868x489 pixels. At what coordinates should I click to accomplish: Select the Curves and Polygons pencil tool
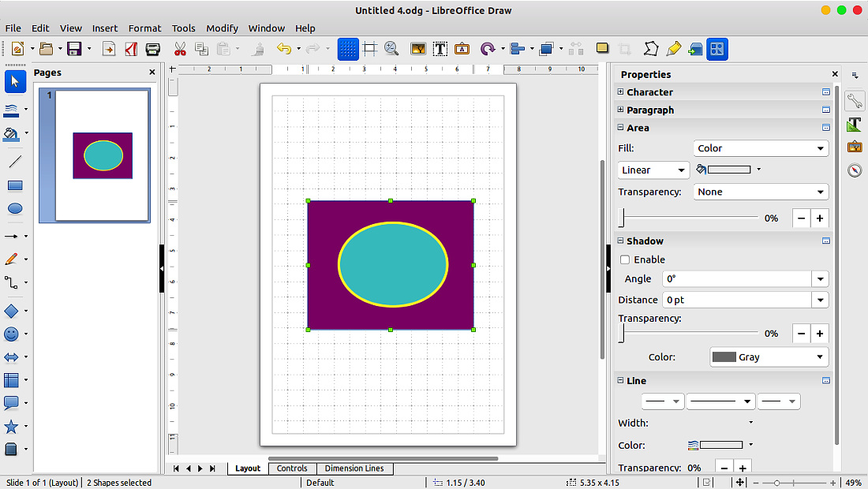12,259
